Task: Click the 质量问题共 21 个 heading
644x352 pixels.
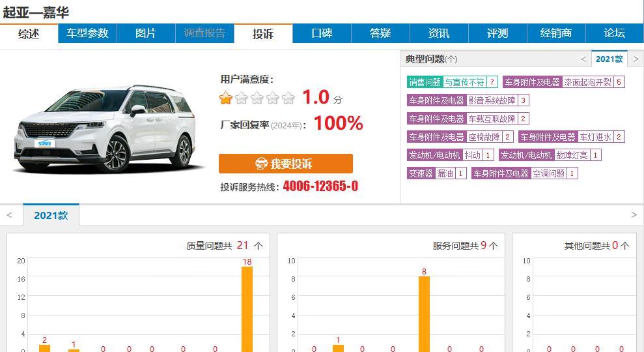Action: pos(224,246)
